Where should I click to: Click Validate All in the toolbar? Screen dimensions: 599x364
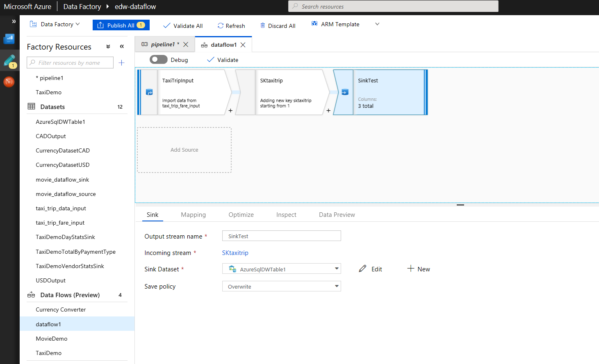[x=183, y=26]
